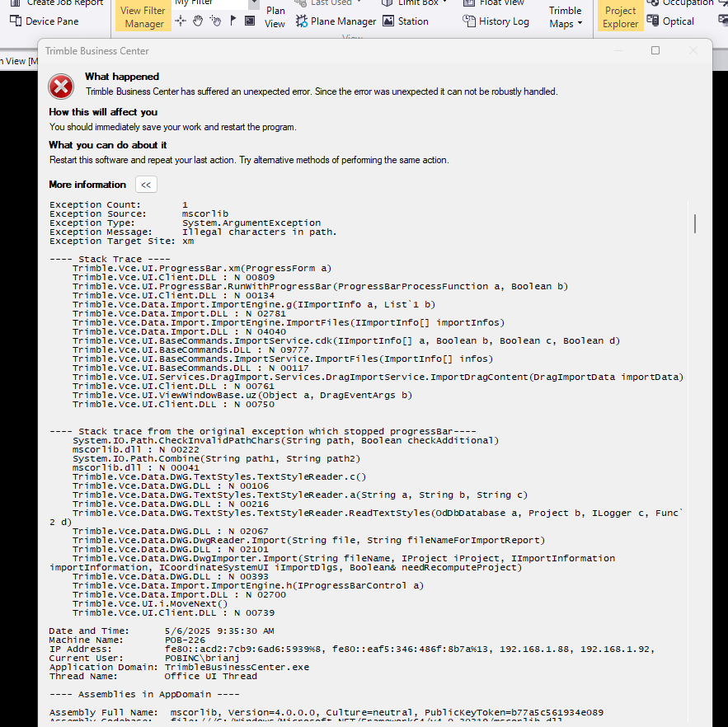Open the Station view

(x=406, y=21)
